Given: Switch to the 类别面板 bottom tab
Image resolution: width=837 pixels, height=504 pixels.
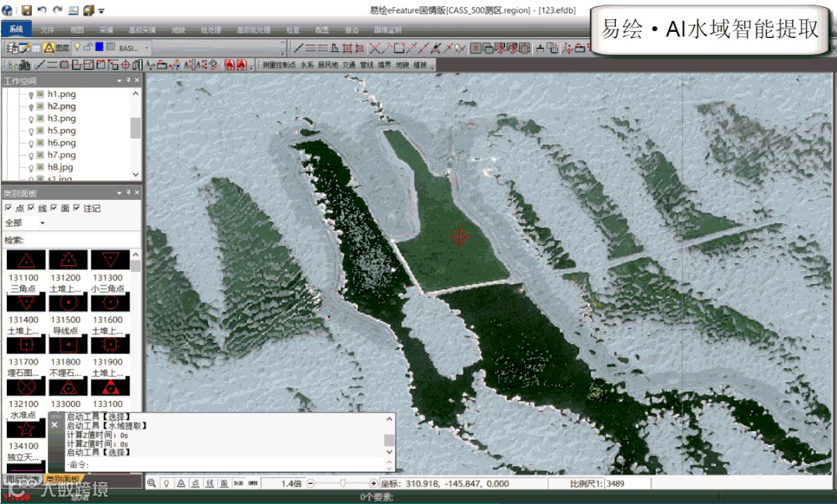Looking at the screenshot, I should 64,479.
